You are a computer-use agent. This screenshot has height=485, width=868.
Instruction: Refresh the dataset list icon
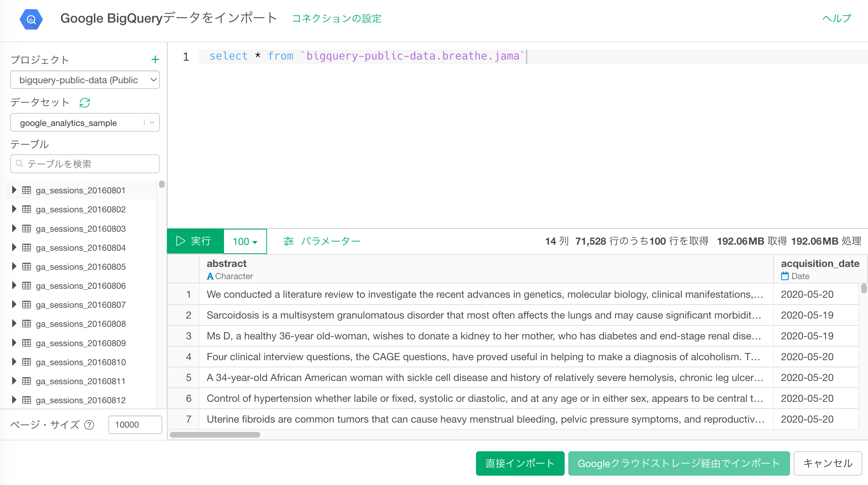coord(85,103)
